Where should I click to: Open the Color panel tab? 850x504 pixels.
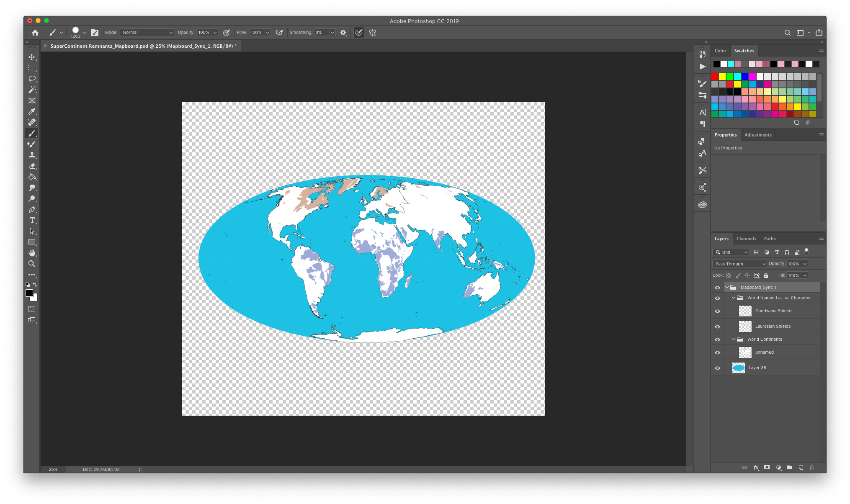pos(720,51)
